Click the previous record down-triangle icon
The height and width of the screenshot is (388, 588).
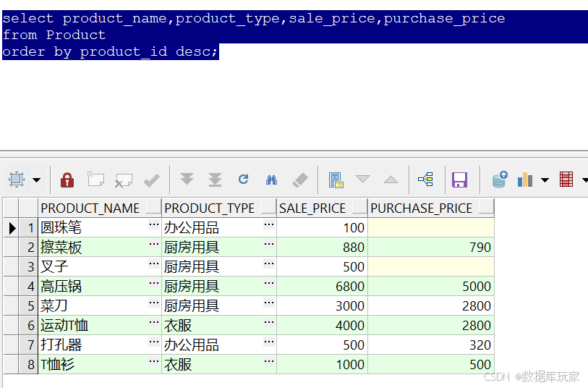[x=362, y=179]
